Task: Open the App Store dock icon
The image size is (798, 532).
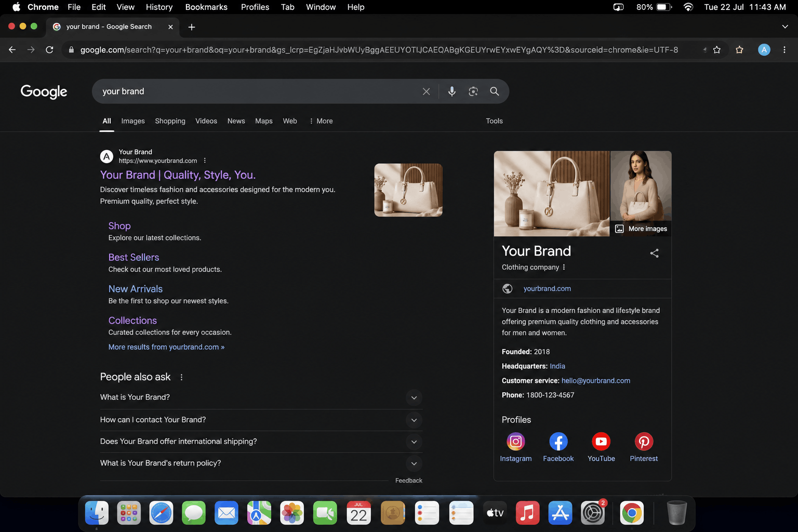Action: pyautogui.click(x=560, y=513)
